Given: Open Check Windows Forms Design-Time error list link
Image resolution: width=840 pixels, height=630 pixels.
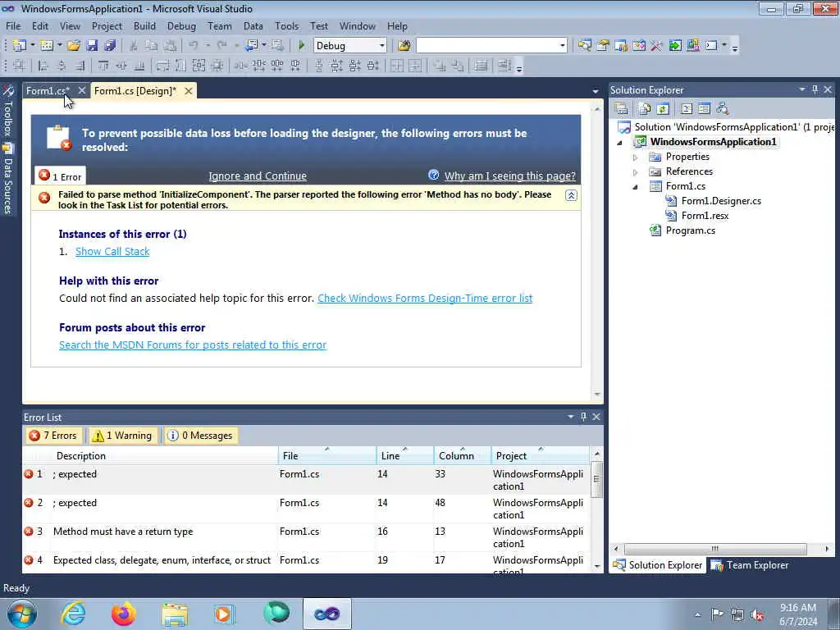Looking at the screenshot, I should 425,298.
